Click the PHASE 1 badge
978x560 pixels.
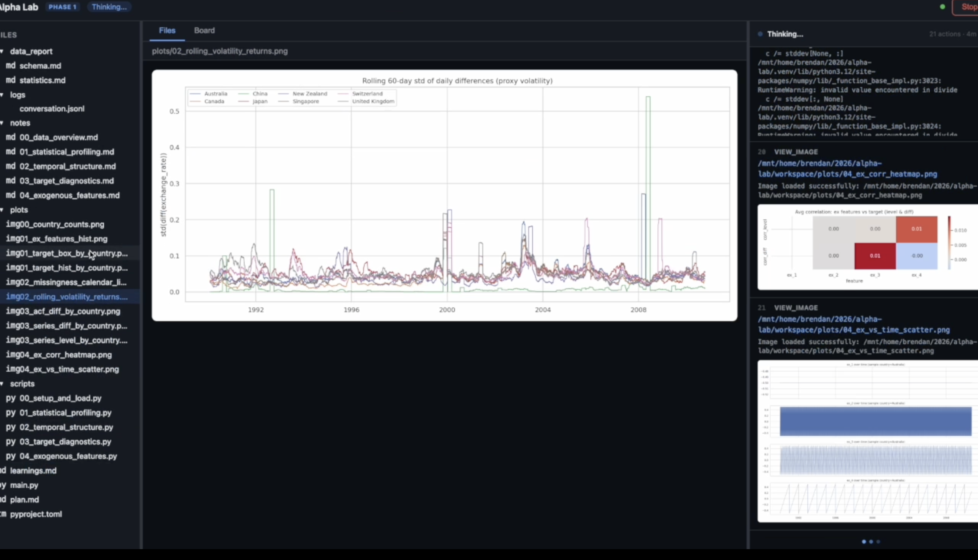click(62, 7)
